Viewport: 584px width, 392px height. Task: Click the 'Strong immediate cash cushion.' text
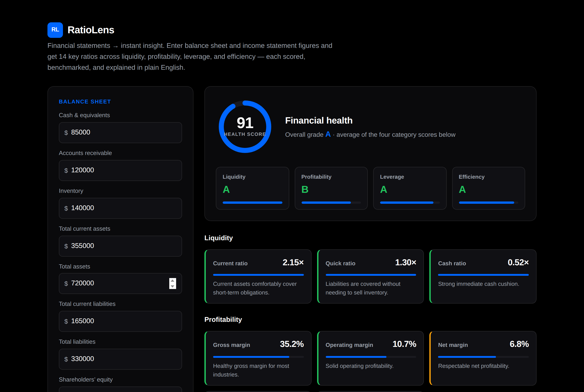coord(479,284)
